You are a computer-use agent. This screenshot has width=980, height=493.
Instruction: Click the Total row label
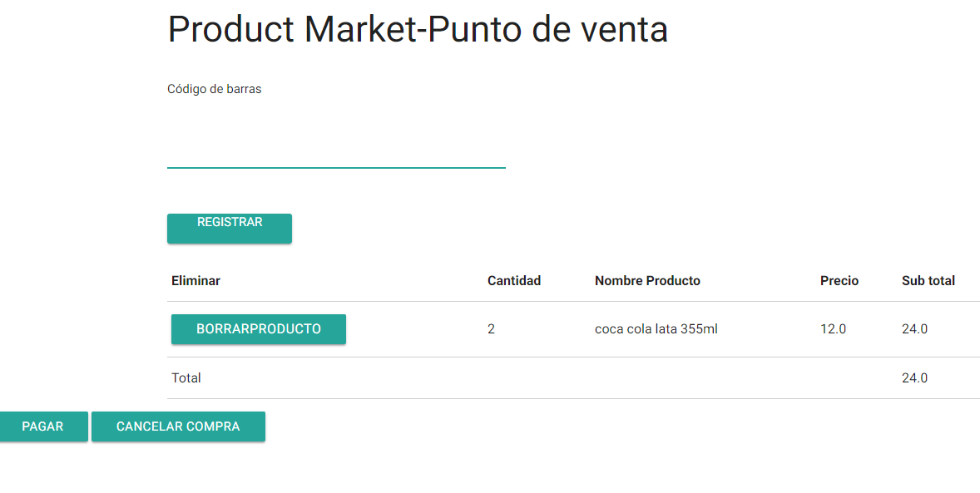[186, 378]
